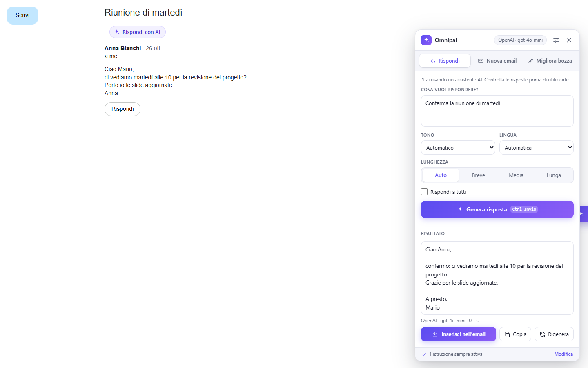Click the Modifica link
This screenshot has height=368, width=588.
pos(563,354)
